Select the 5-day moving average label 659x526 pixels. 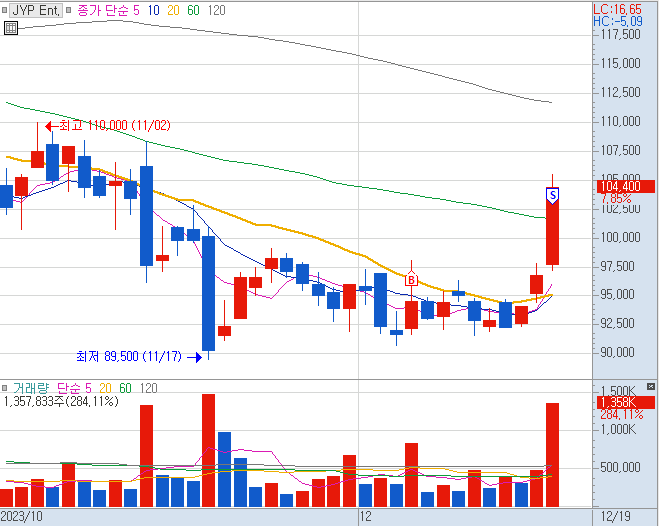click(136, 11)
